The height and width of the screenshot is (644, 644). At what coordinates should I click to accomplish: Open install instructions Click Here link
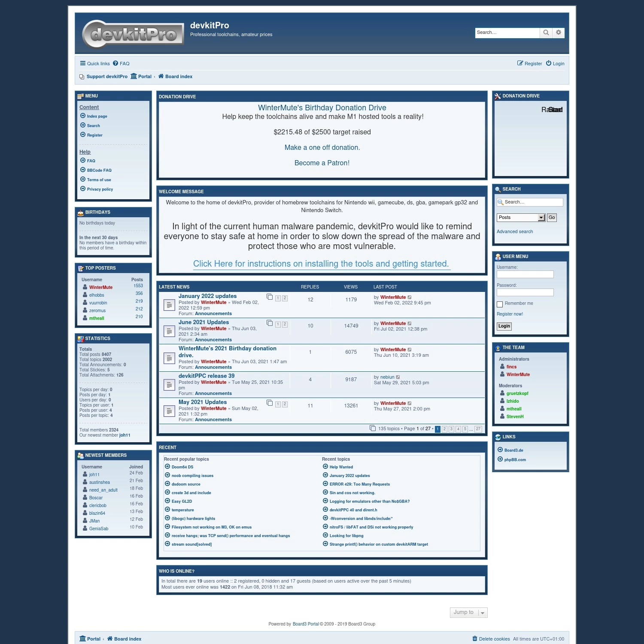point(321,264)
